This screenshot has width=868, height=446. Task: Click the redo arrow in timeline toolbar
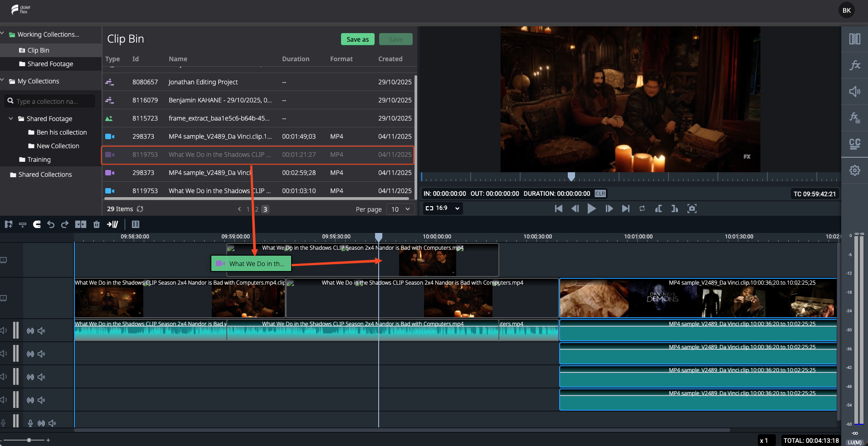[x=65, y=224]
